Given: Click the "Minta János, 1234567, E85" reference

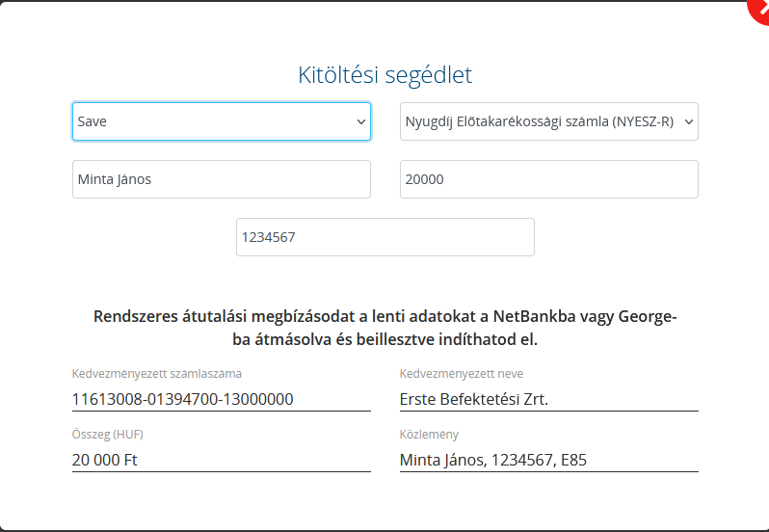Looking at the screenshot, I should pyautogui.click(x=493, y=460).
